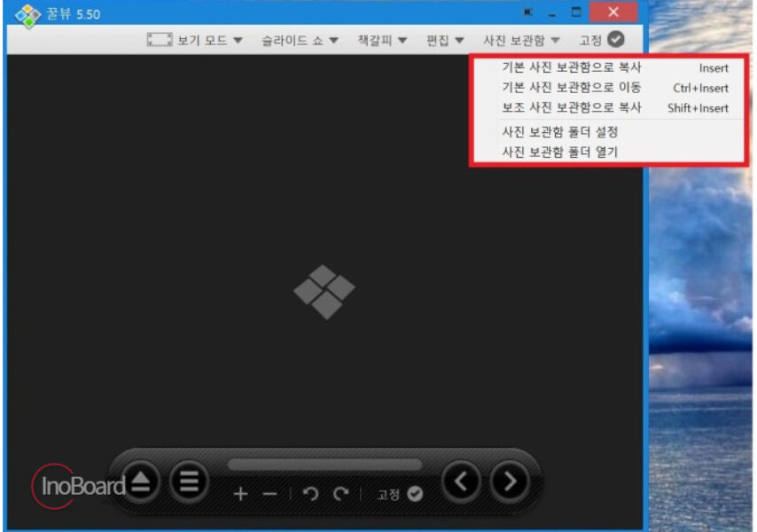This screenshot has height=532, width=757.
Task: Rotate image counter-clockwise
Action: (x=310, y=493)
